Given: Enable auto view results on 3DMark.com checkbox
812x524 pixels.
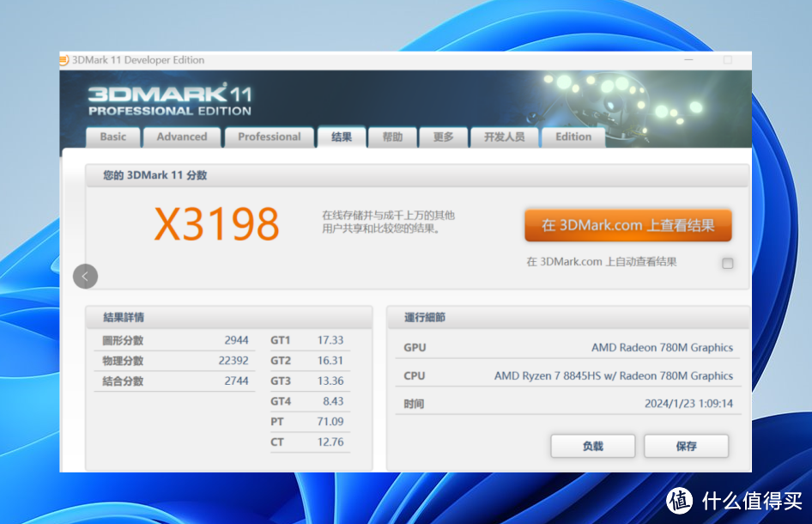Looking at the screenshot, I should (728, 264).
